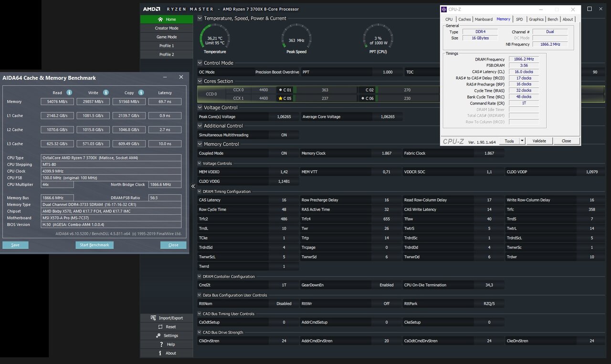The height and width of the screenshot is (364, 611).
Task: Click the Memory Latency value 69.7 ns in AIDA64
Action: (165, 102)
